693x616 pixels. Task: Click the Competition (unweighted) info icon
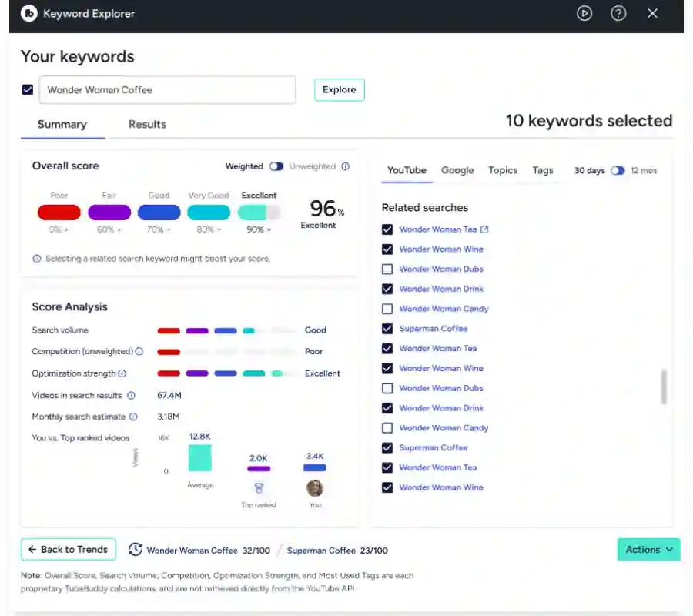tap(139, 351)
